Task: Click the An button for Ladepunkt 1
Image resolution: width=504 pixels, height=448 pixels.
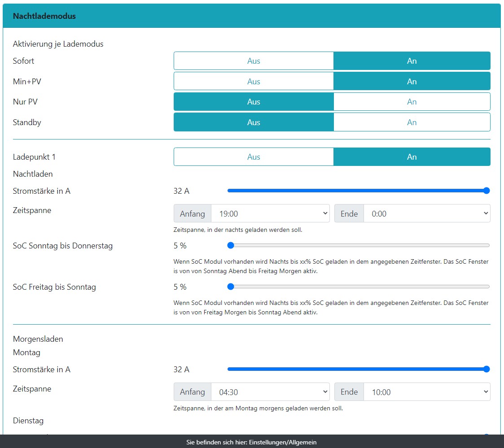Action: [x=412, y=157]
